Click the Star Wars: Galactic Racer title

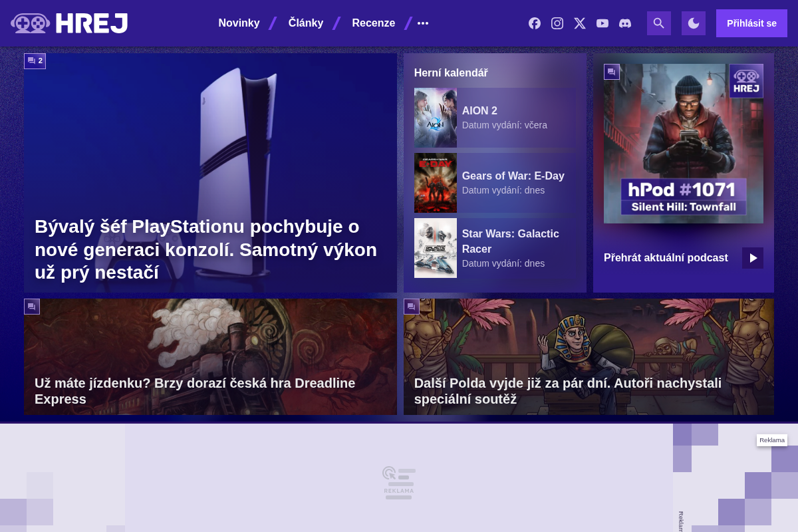pos(511,241)
